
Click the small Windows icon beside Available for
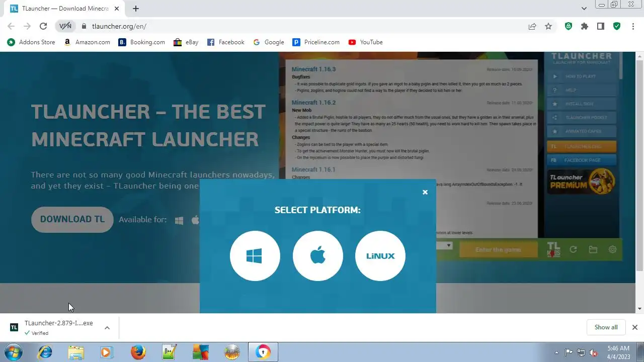click(179, 220)
